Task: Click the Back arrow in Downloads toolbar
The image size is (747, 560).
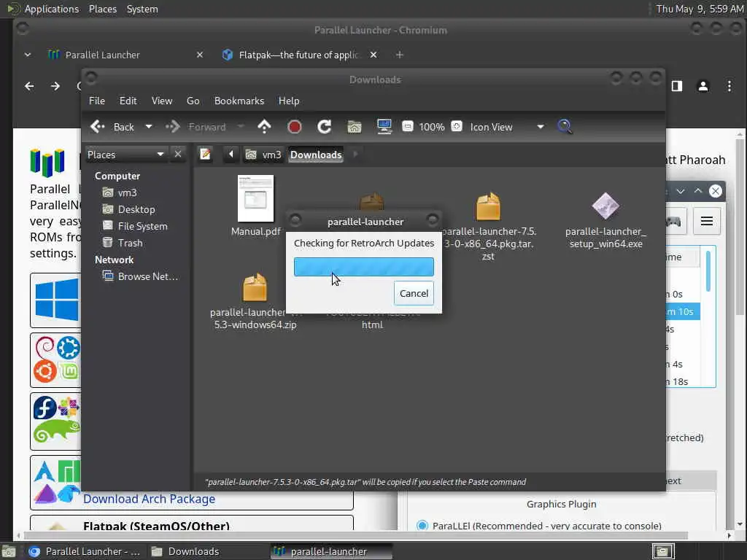Action: 112,127
